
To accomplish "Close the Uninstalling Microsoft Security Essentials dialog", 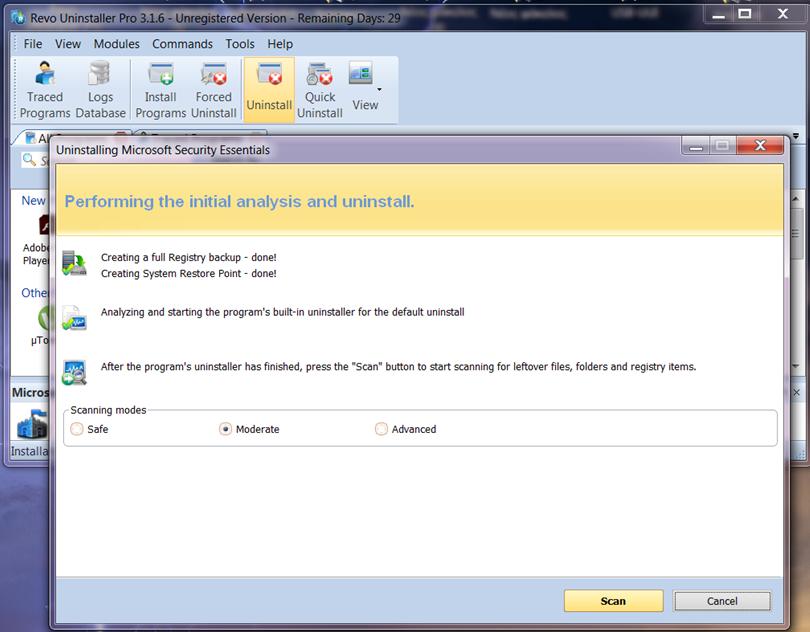I will [x=760, y=146].
